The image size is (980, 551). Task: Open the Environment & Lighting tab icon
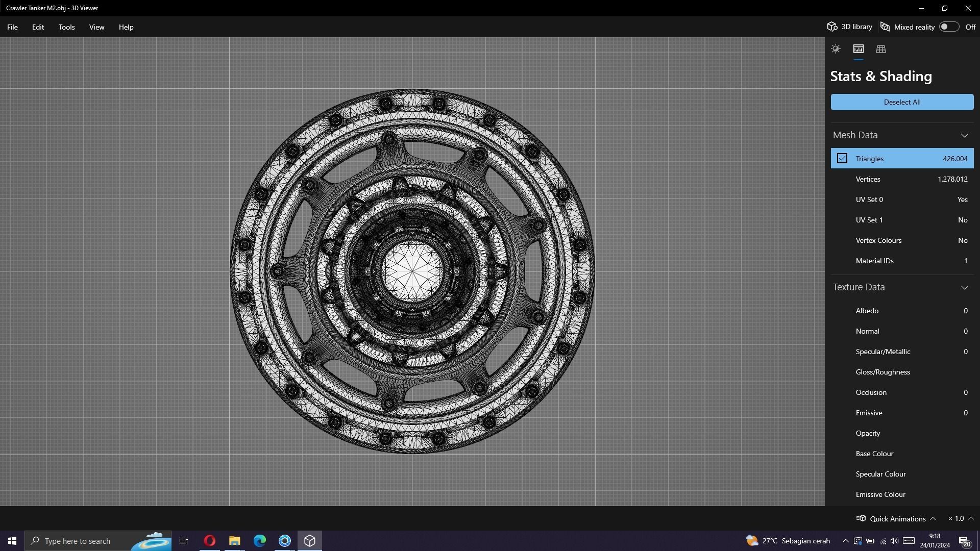click(x=836, y=49)
